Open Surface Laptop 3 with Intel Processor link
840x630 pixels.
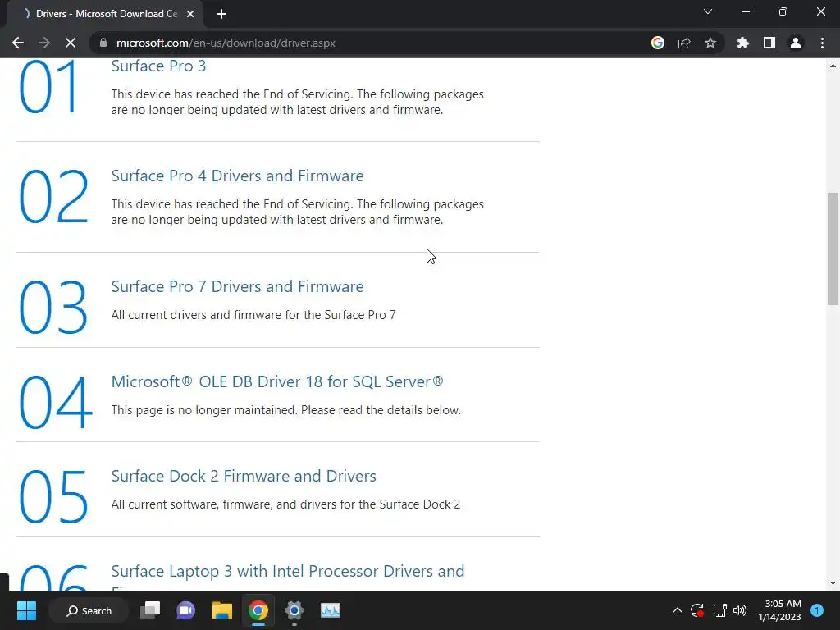click(288, 571)
